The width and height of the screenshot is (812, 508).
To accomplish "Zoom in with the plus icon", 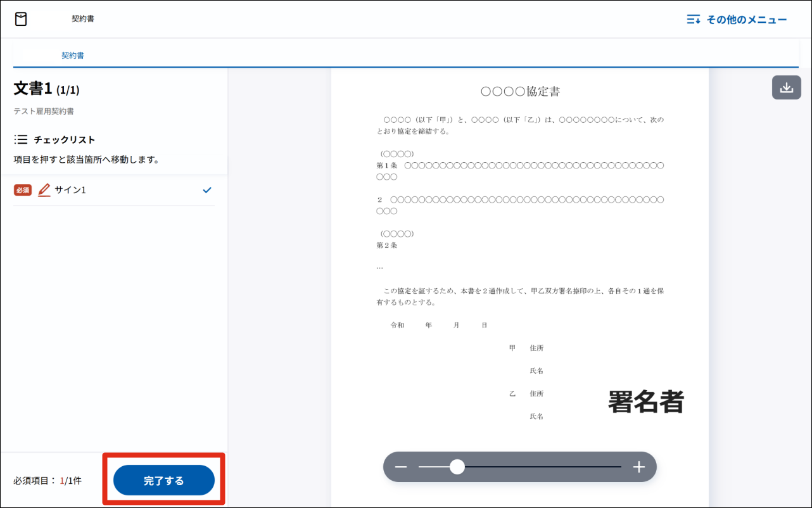I will (x=638, y=467).
